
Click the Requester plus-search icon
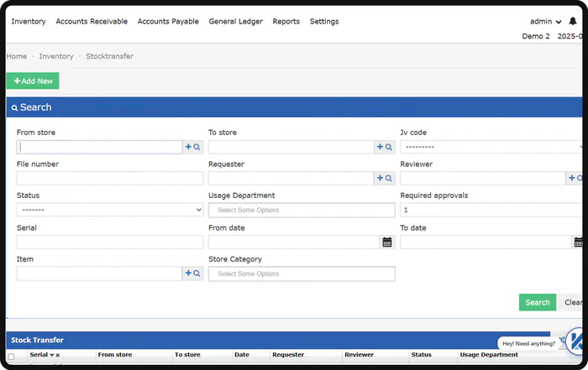tap(385, 178)
